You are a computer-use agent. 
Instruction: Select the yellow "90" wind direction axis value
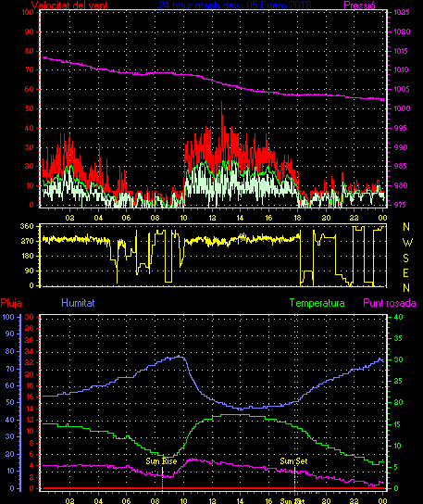tap(30, 271)
